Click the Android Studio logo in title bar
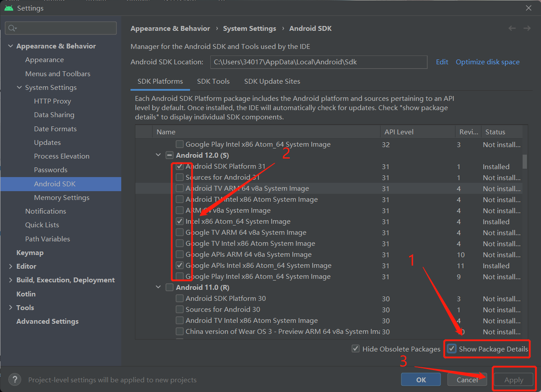Viewport: 541px width, 392px height. coord(9,8)
